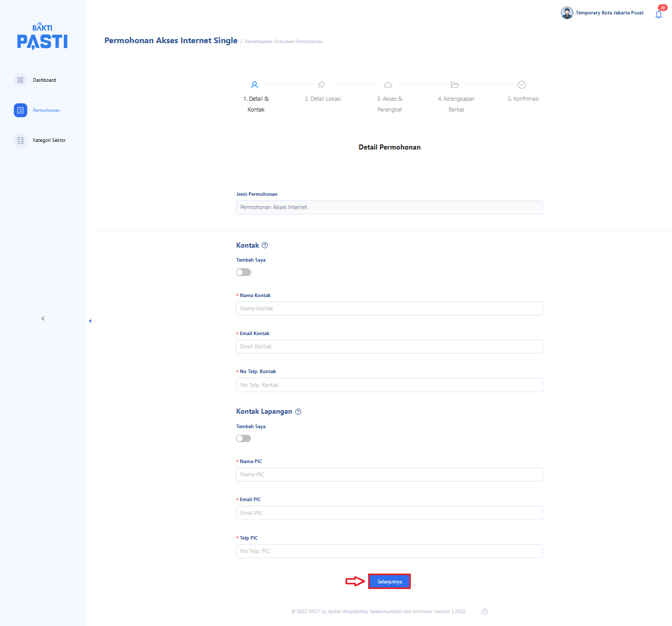Click the help icon beside Kontak Lapangan
The width and height of the screenshot is (672, 626).
tap(298, 412)
